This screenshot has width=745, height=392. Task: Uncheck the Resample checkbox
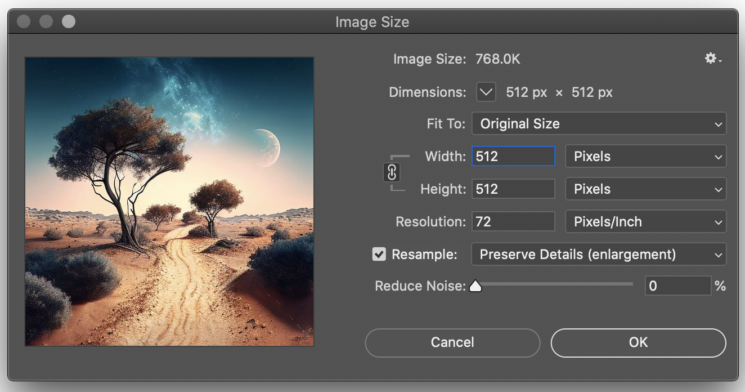[x=379, y=254]
